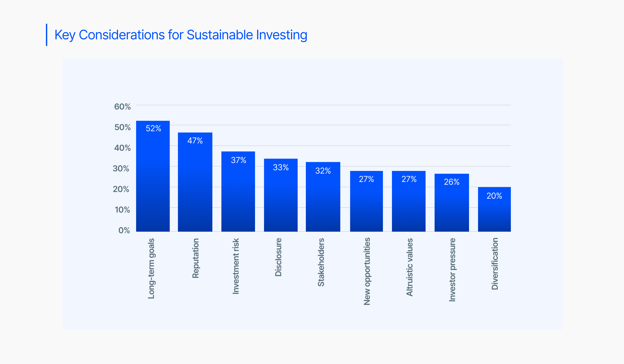Click the Investor pressure axis label
This screenshot has height=364, width=624.
452,270
